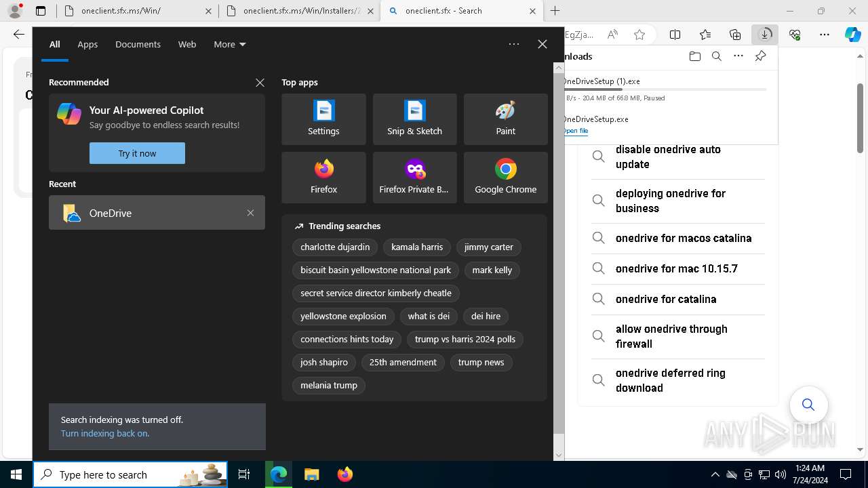The image size is (868, 488).
Task: Open Windows Start menu
Action: pyautogui.click(x=16, y=474)
